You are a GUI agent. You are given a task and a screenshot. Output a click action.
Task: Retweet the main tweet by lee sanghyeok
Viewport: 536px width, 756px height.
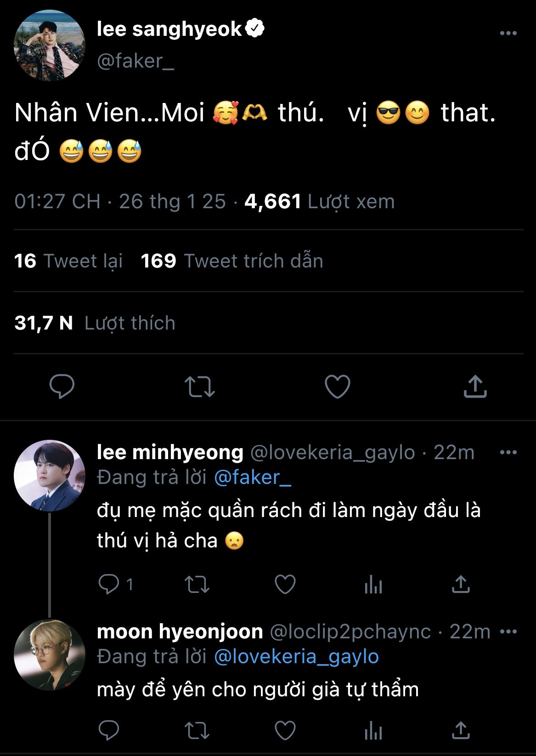tap(199, 387)
